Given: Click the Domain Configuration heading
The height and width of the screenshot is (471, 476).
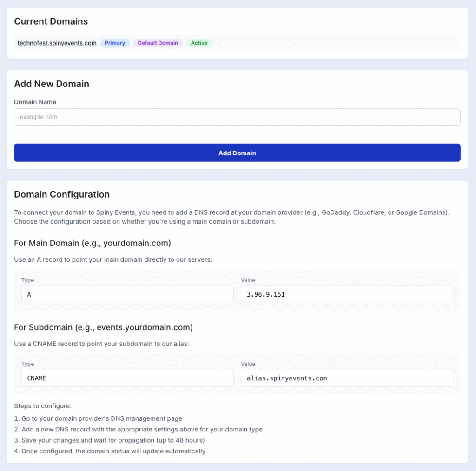Looking at the screenshot, I should tap(62, 194).
